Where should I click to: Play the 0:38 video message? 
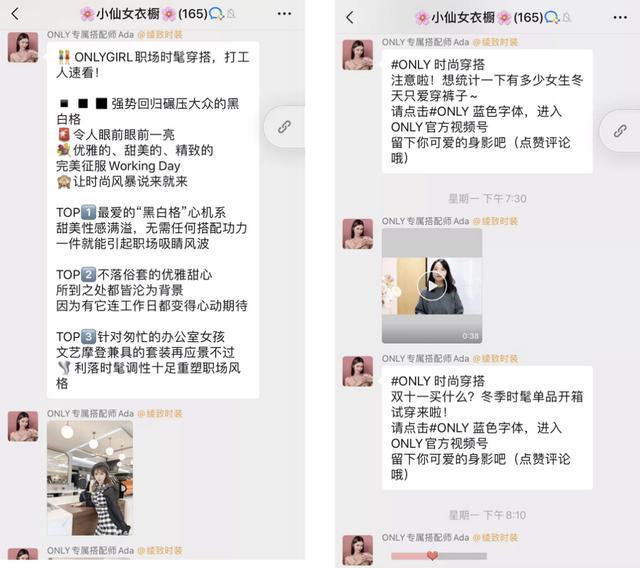432,286
